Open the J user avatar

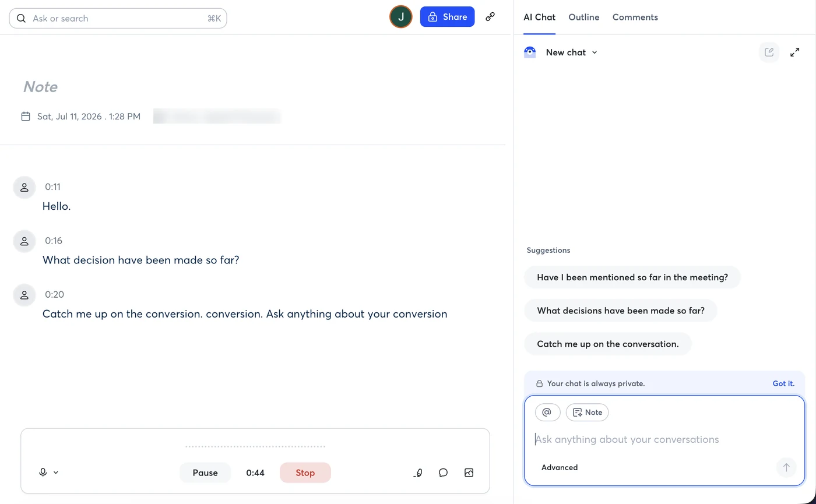coord(401,17)
